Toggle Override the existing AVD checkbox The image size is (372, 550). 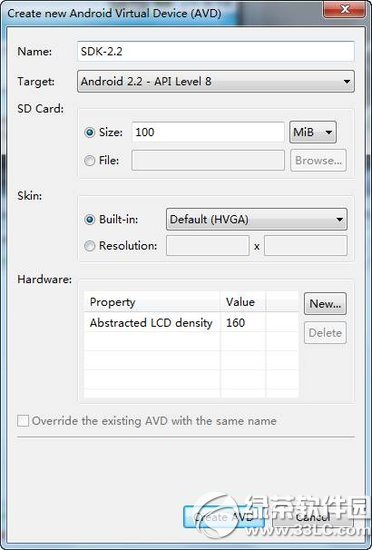[x=23, y=421]
